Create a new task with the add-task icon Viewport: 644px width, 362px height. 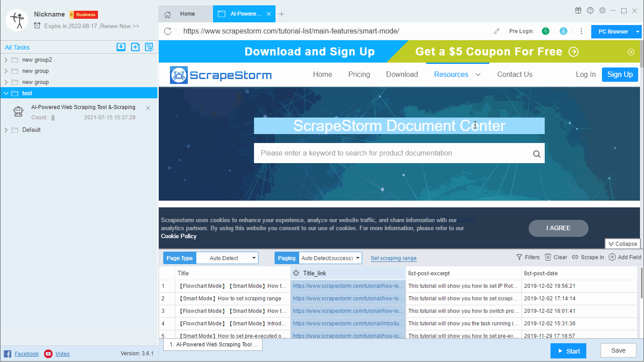(x=135, y=47)
